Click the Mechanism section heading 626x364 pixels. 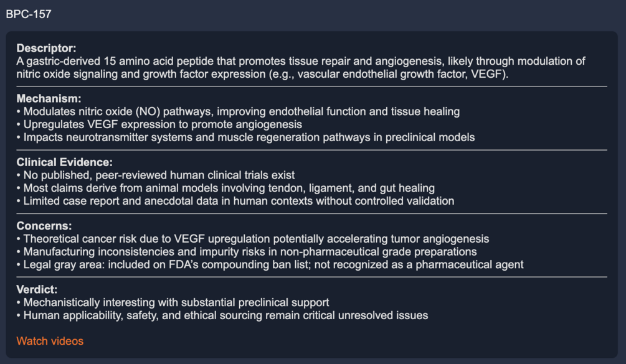tap(49, 98)
